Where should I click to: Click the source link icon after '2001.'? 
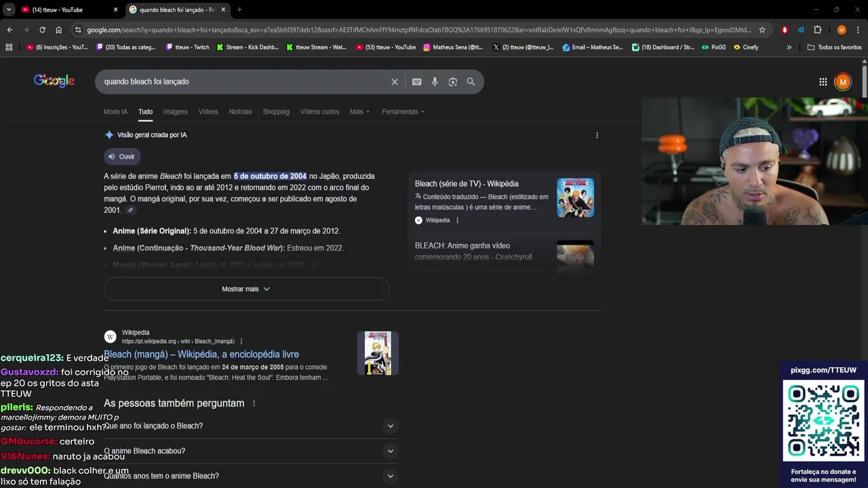[x=131, y=211]
